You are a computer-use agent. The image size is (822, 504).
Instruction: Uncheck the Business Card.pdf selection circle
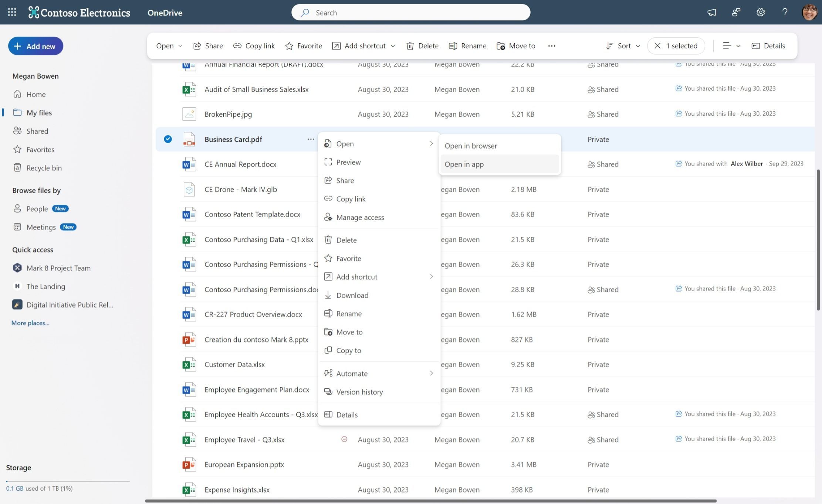[168, 139]
